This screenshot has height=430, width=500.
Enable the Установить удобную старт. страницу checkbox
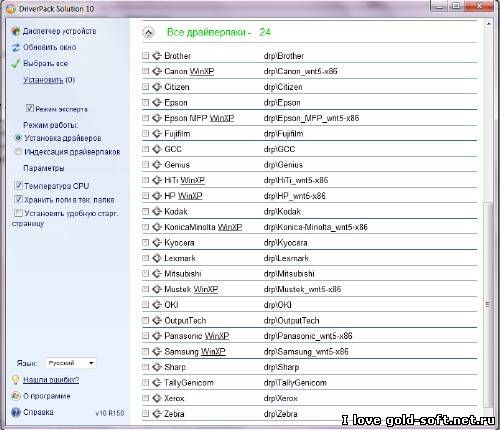coord(18,213)
